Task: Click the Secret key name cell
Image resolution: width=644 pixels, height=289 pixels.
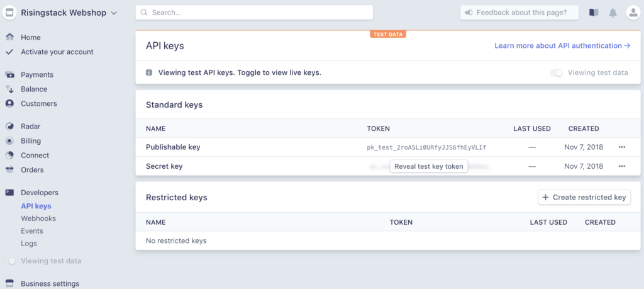Action: (164, 166)
